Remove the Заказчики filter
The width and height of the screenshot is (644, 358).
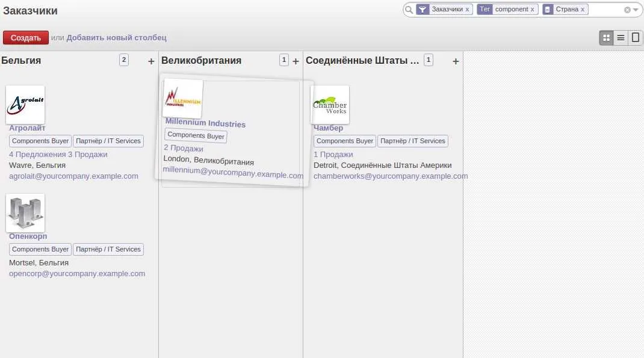coord(467,10)
